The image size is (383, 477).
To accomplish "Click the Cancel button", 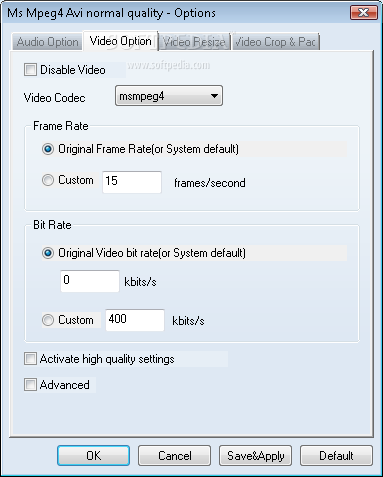I will (174, 455).
